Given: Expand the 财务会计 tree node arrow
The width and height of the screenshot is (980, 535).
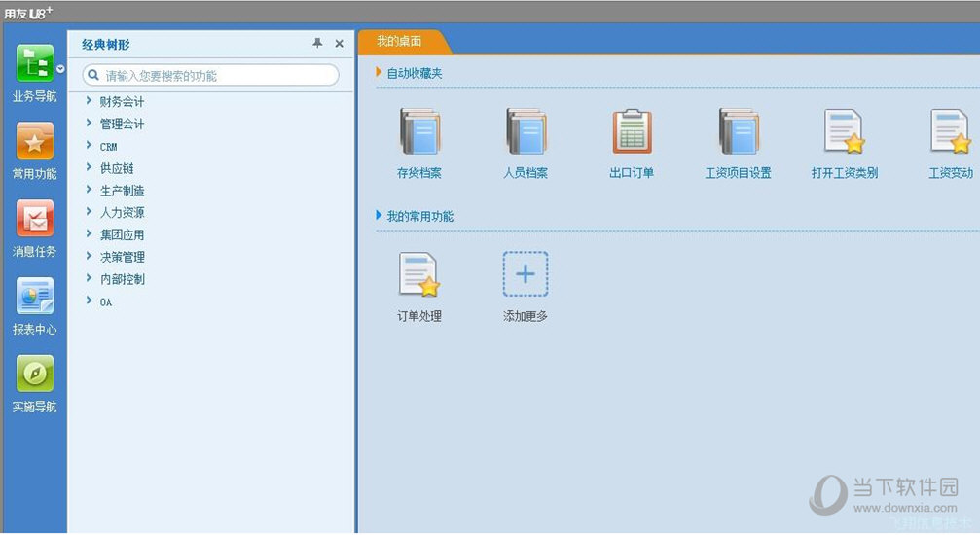Looking at the screenshot, I should click(89, 100).
